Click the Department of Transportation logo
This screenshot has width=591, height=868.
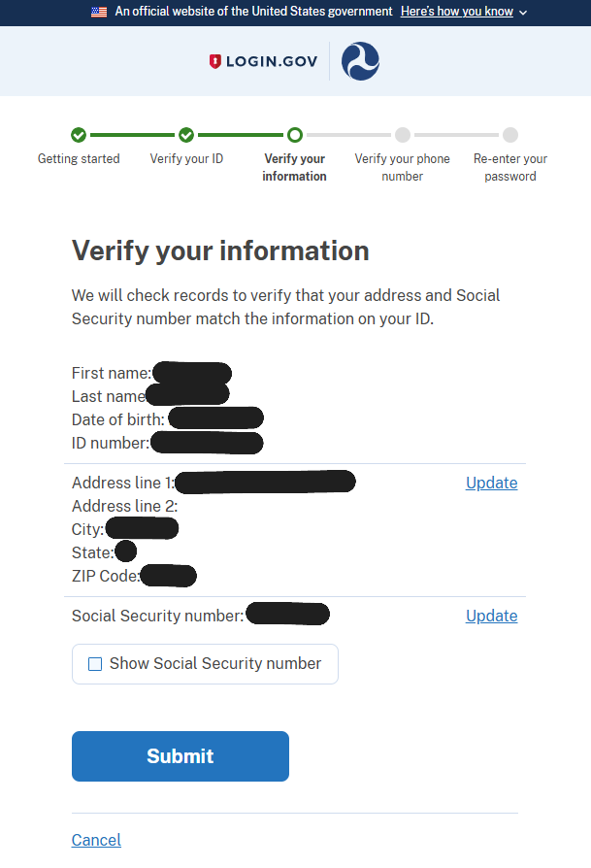point(359,60)
